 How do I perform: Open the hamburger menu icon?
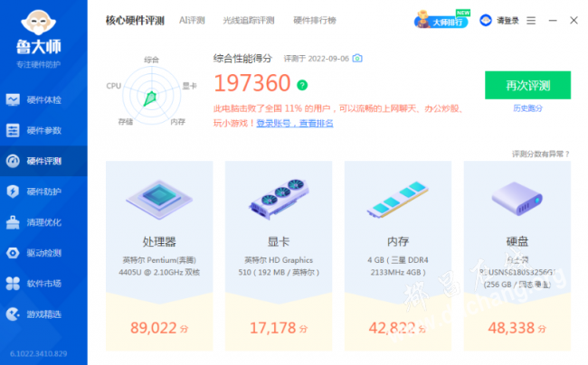[531, 21]
